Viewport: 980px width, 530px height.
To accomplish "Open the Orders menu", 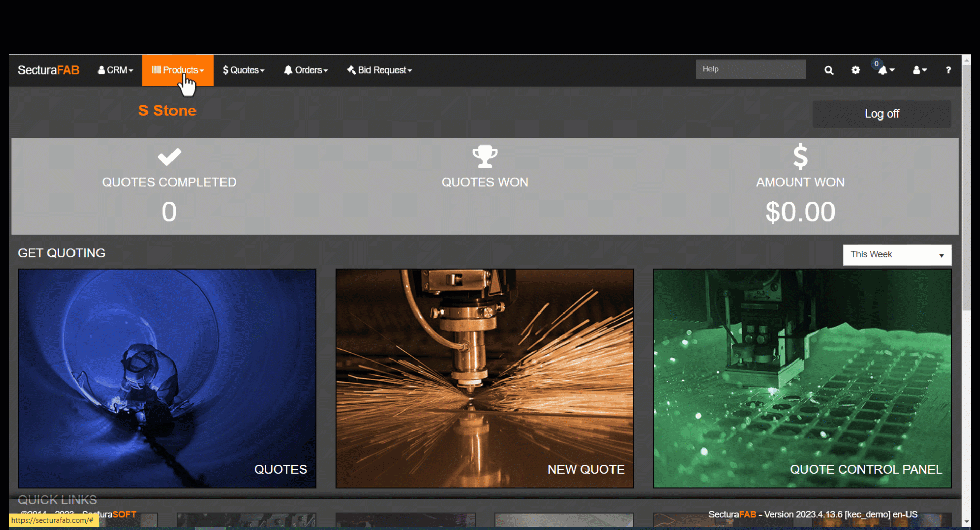I will click(x=306, y=70).
